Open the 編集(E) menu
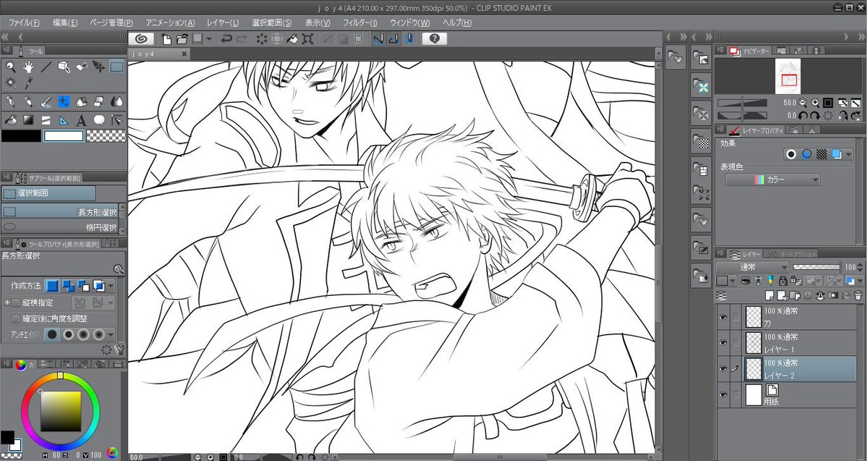Screen dimensions: 868x461 65,22
